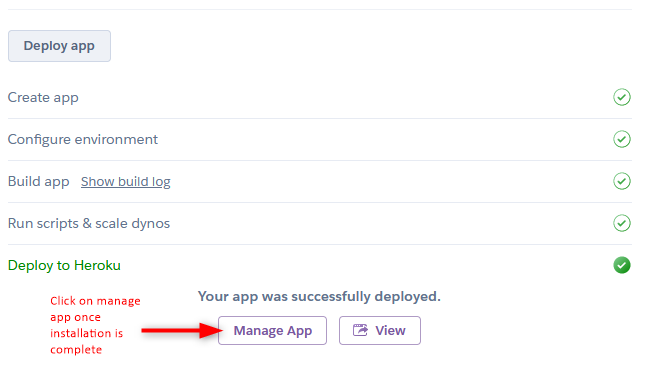Click the View text label on the button
657x391 pixels.
[390, 331]
